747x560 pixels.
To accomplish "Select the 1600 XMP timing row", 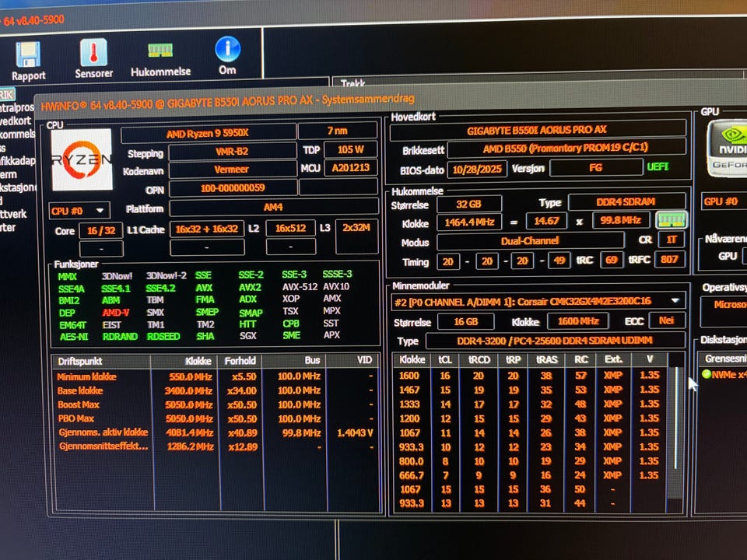I will (x=530, y=375).
